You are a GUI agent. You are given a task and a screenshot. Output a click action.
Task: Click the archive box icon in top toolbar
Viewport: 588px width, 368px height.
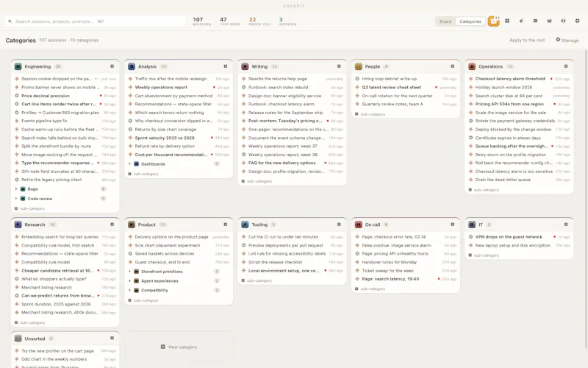(x=549, y=21)
